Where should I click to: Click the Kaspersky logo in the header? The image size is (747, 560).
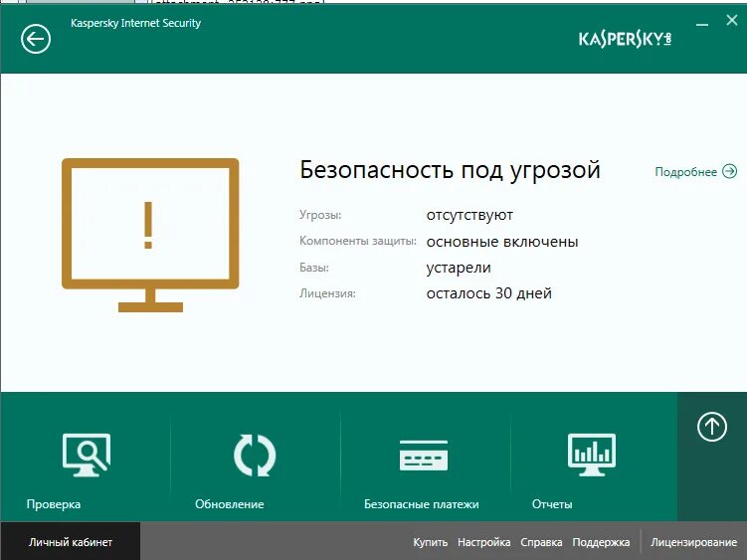click(x=625, y=39)
